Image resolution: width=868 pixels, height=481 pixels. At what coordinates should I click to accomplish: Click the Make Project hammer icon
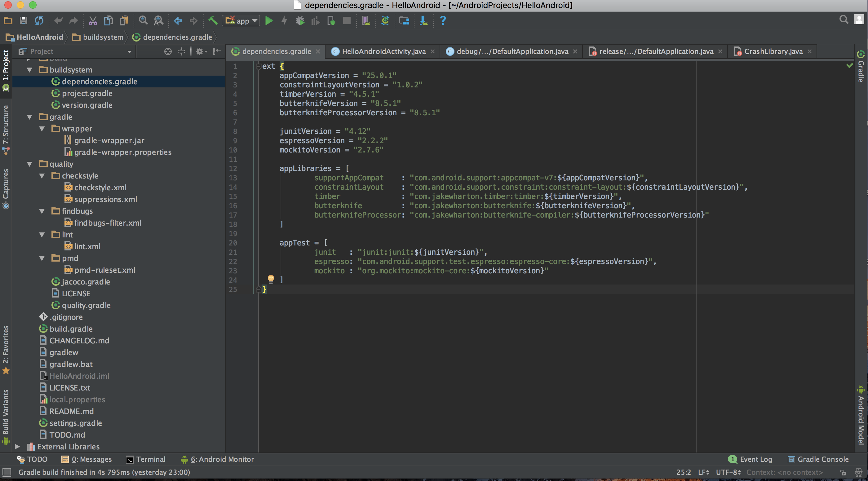[213, 21]
